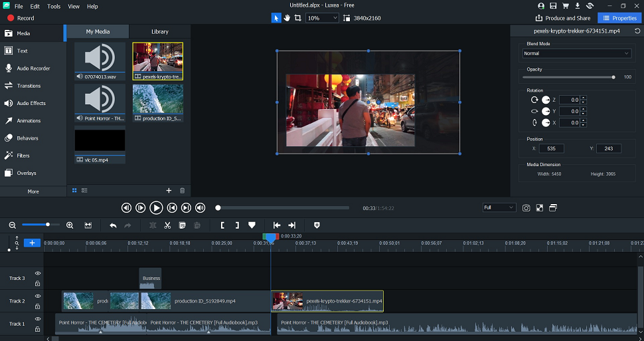Click the zoom in magnifier on timeline
The image size is (644, 341).
[70, 225]
